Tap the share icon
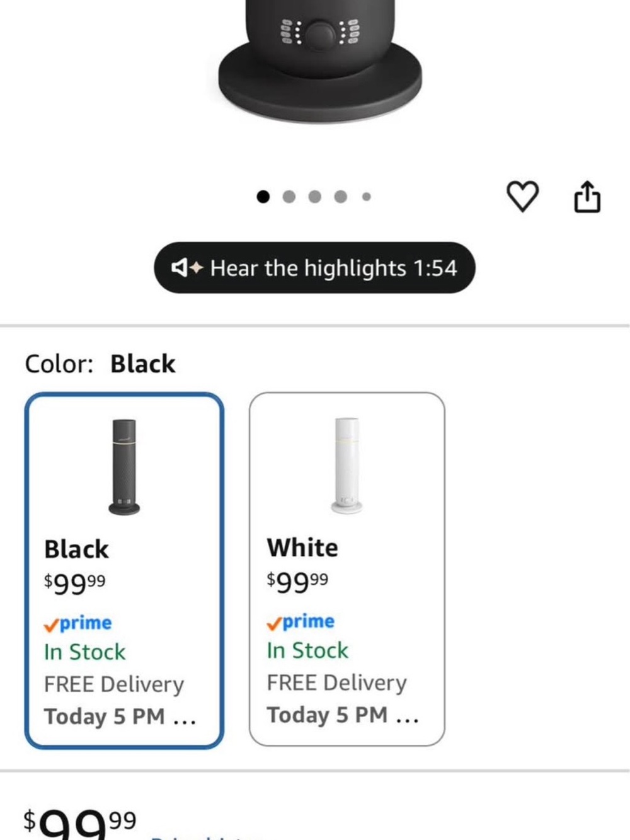 (587, 197)
